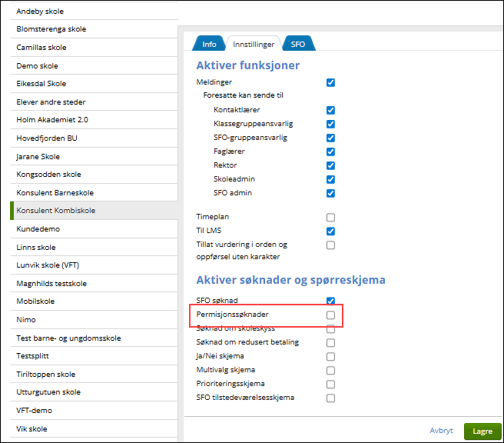Toggle the Timeplan checkbox
The height and width of the screenshot is (443, 504).
(330, 218)
